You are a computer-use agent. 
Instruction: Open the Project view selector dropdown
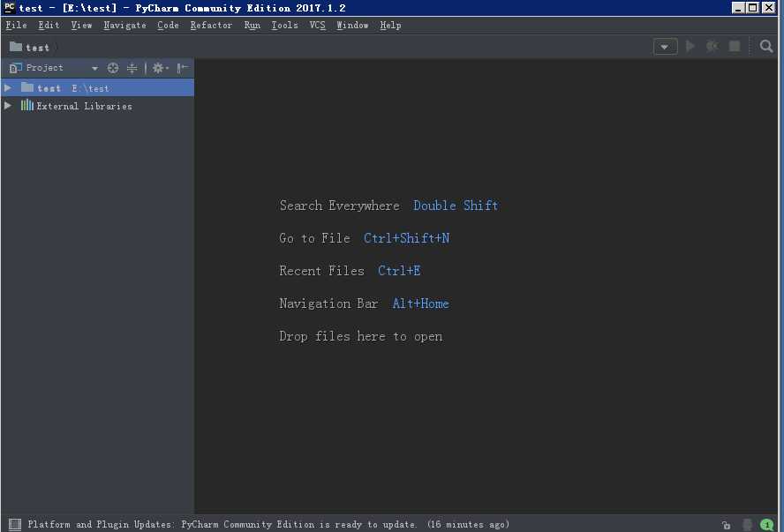(x=94, y=68)
